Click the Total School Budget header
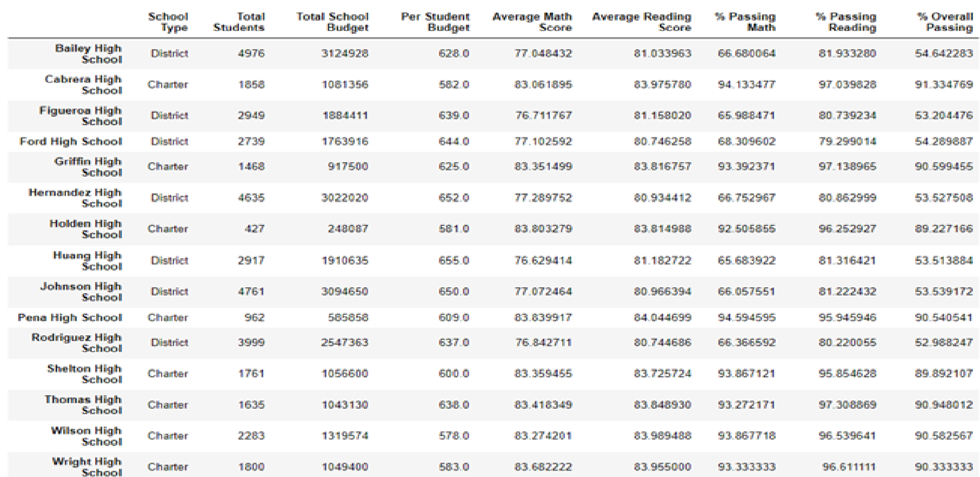Viewport: 980px width, 477px height. (x=332, y=22)
